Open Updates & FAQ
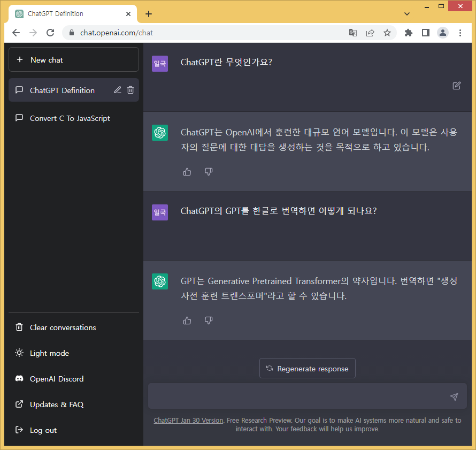The image size is (476, 450). point(74,405)
